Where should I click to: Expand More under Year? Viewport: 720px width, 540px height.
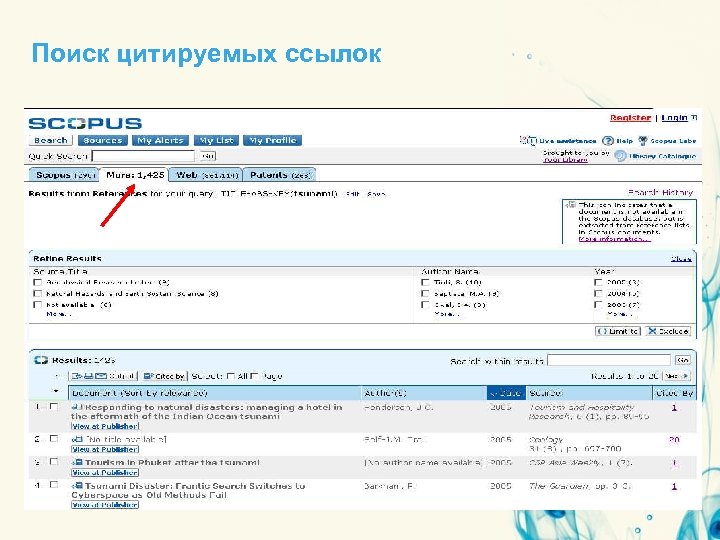point(619,314)
